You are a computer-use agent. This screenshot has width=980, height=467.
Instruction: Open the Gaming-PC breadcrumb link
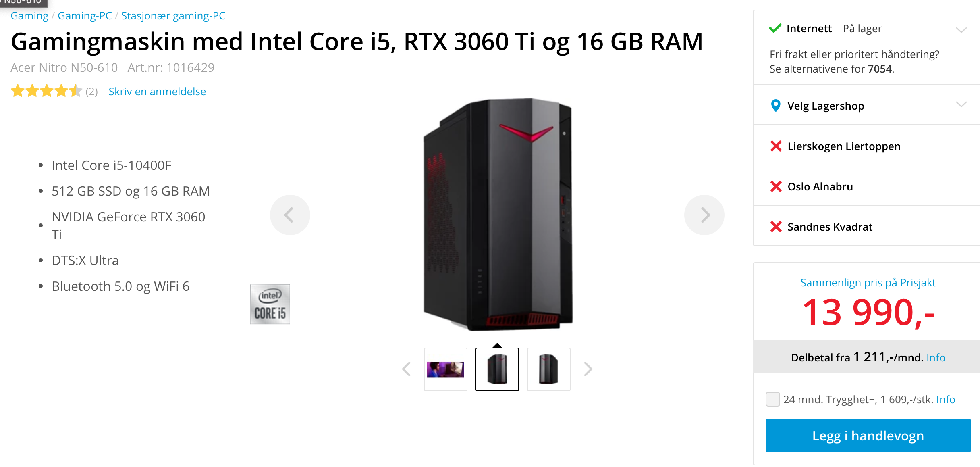(x=85, y=16)
